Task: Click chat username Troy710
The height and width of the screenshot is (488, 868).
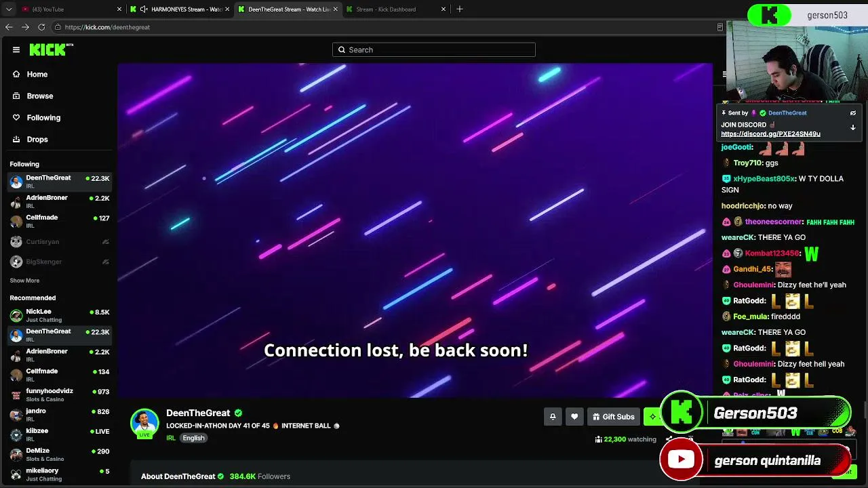Action: click(747, 163)
